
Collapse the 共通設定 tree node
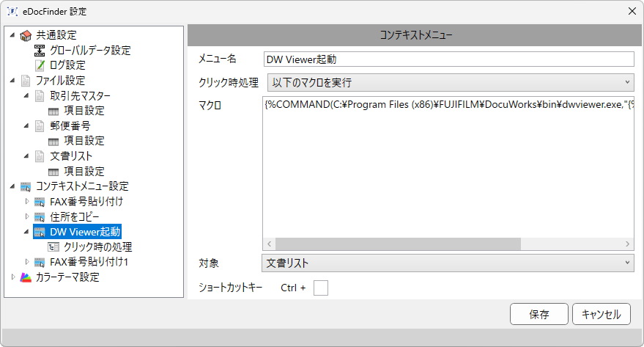pyautogui.click(x=12, y=35)
